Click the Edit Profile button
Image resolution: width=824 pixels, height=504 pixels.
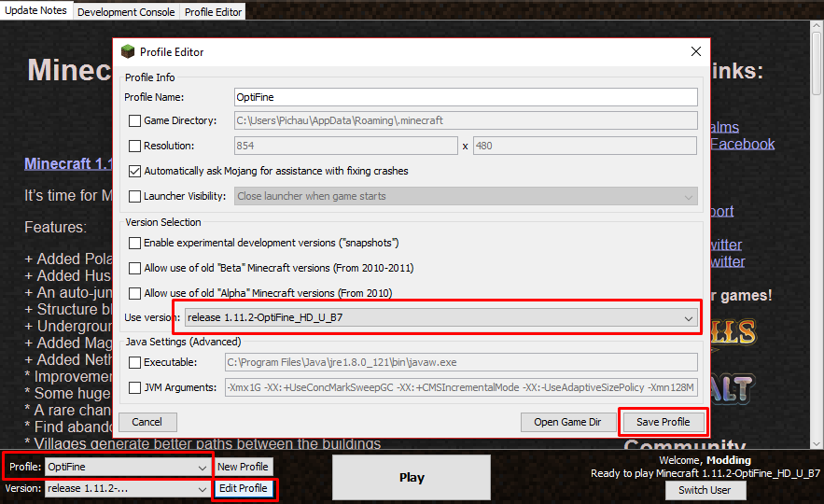click(243, 488)
